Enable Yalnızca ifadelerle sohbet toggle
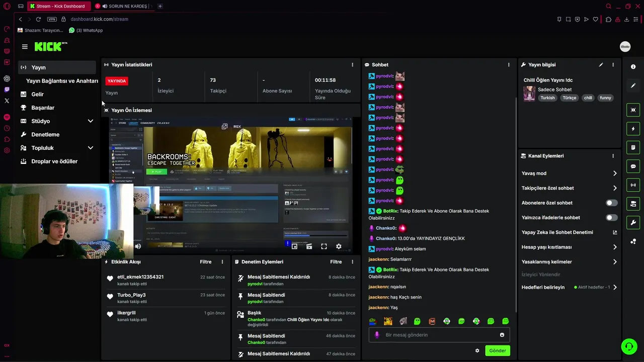This screenshot has width=644, height=362. coord(611,218)
